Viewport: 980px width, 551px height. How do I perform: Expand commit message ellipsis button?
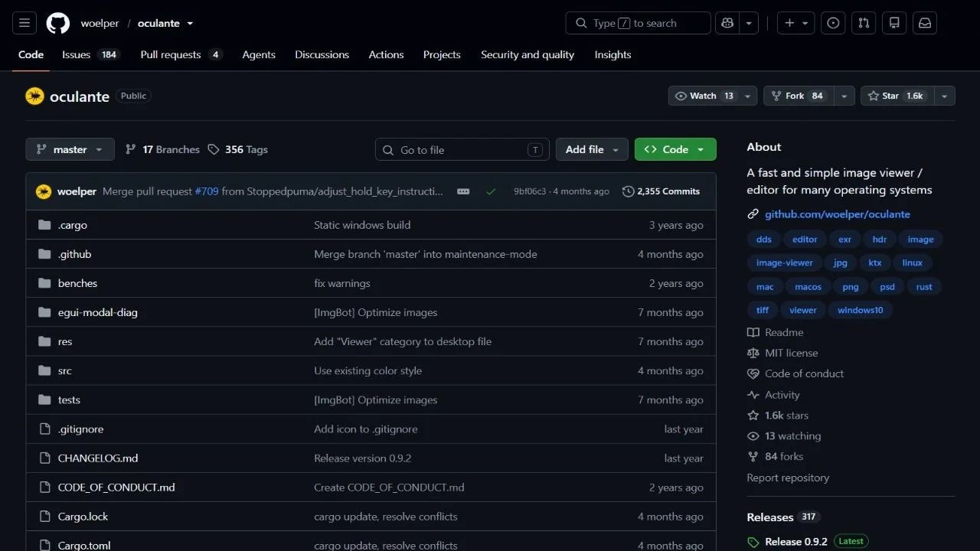[x=463, y=191]
